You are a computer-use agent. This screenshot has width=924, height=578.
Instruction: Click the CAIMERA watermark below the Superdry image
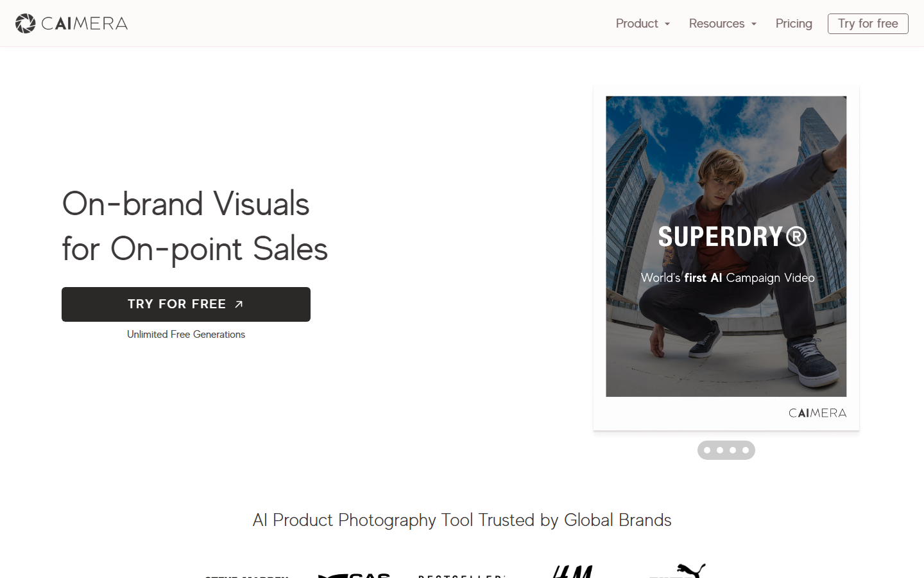click(x=817, y=413)
